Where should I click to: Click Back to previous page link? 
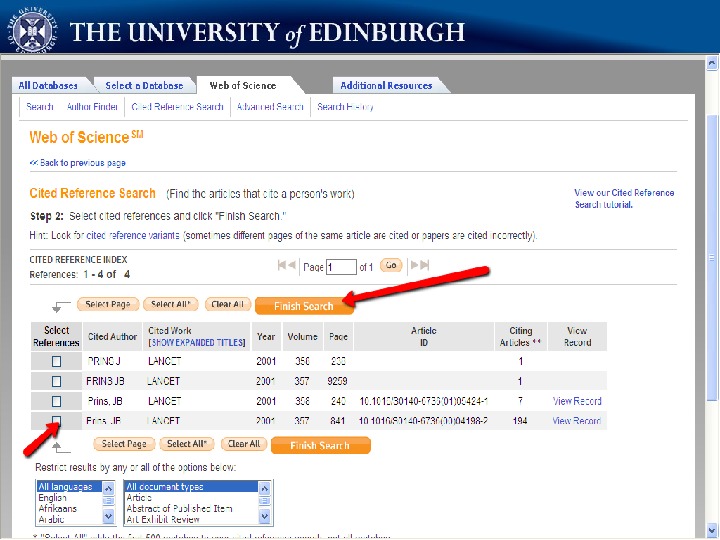click(x=78, y=163)
